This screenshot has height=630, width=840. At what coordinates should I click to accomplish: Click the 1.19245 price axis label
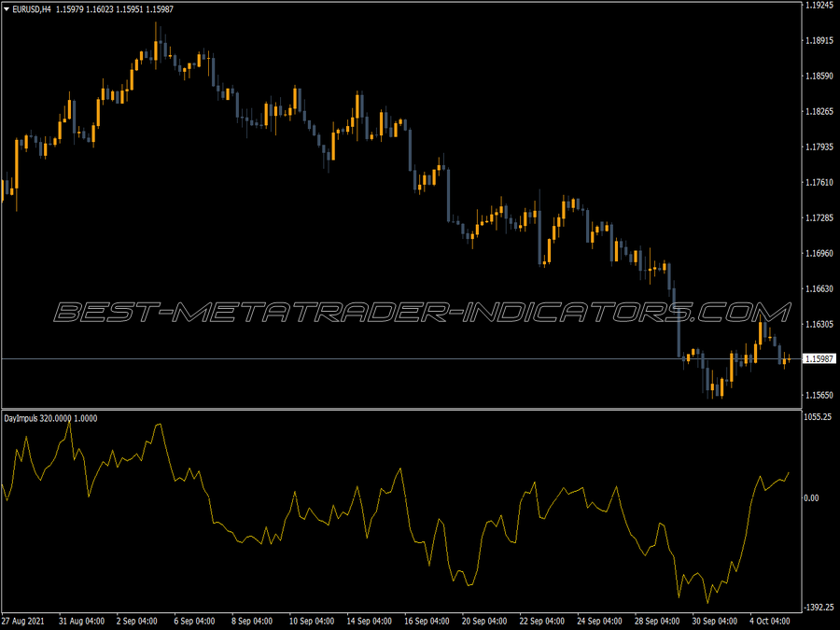pyautogui.click(x=819, y=5)
